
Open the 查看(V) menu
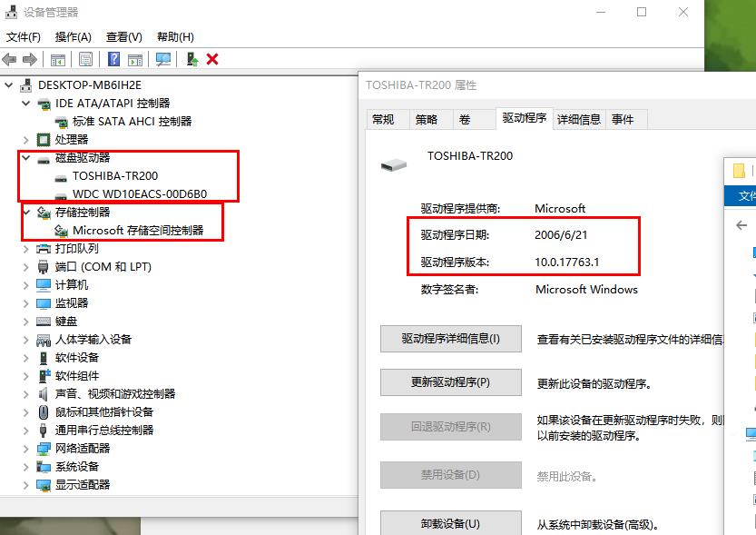pyautogui.click(x=124, y=37)
